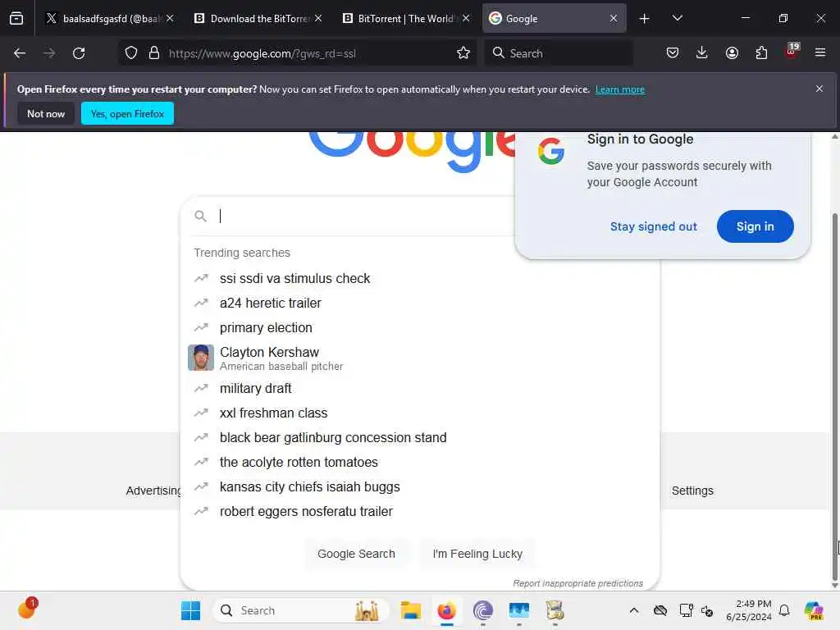Viewport: 840px width, 630px height.
Task: Focus the Firefox toolbar Search box
Action: pyautogui.click(x=558, y=53)
